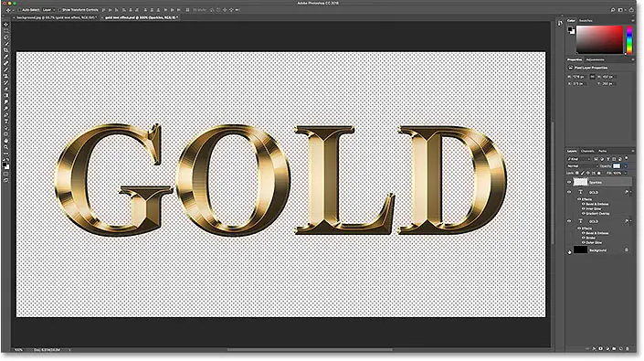Switch to the background.jpg document tab
This screenshot has width=644, height=361.
coord(57,17)
